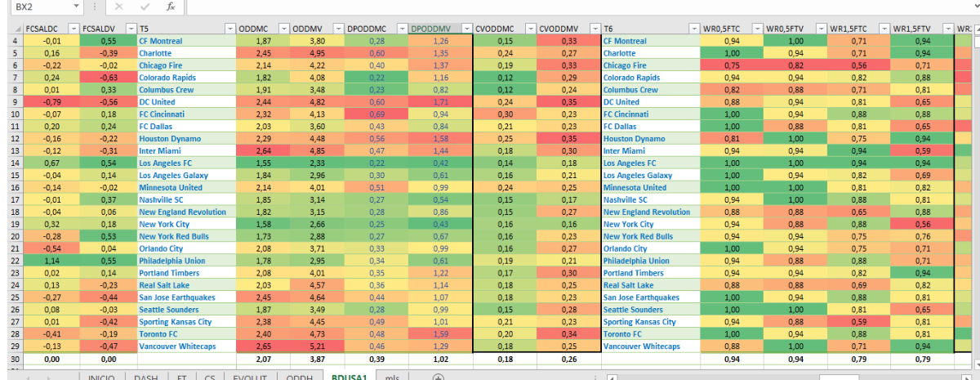Add a new sheet with plus icon

pyautogui.click(x=438, y=377)
